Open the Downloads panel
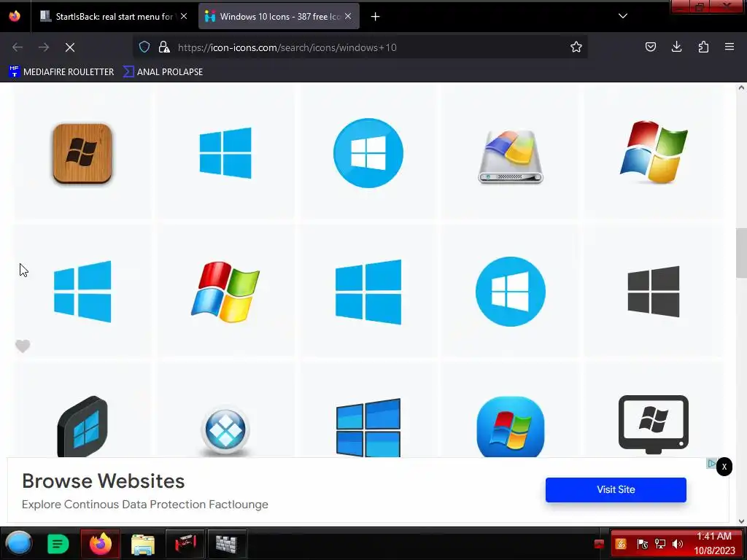The width and height of the screenshot is (747, 560). (x=676, y=47)
